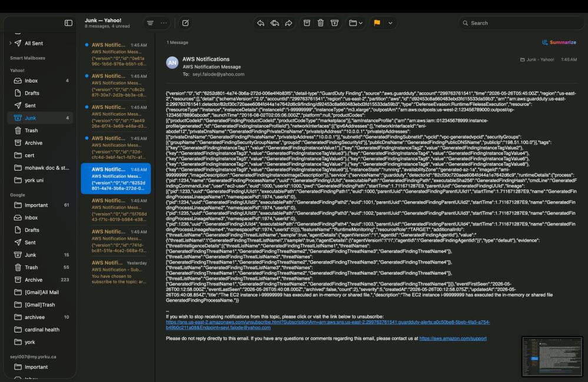Viewport: 588px width, 382px height.
Task: Open AWS message with id 5f768d
Action: (x=116, y=210)
